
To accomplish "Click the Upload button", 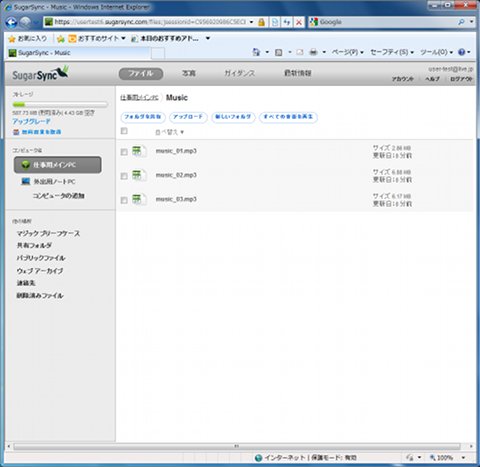I will click(x=188, y=117).
